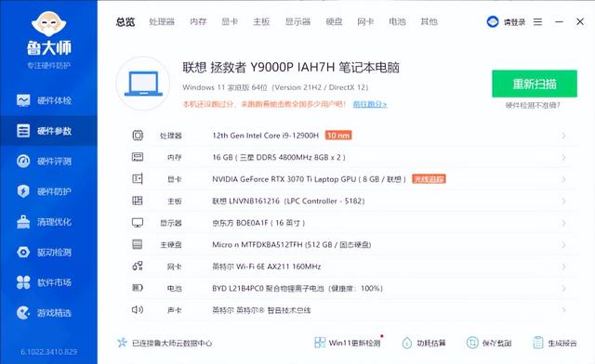Select 16 GB DDR5 4800MHz memory text
The height and width of the screenshot is (364, 595).
click(x=279, y=157)
